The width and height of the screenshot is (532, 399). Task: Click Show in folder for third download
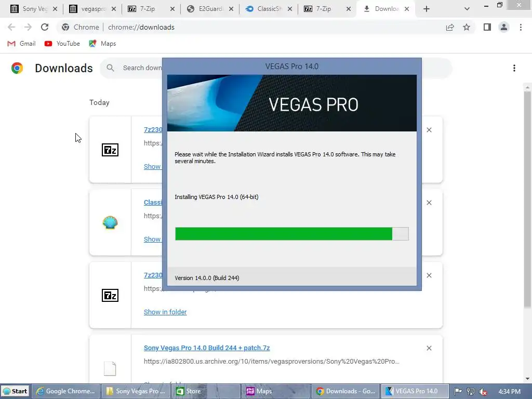click(x=165, y=312)
